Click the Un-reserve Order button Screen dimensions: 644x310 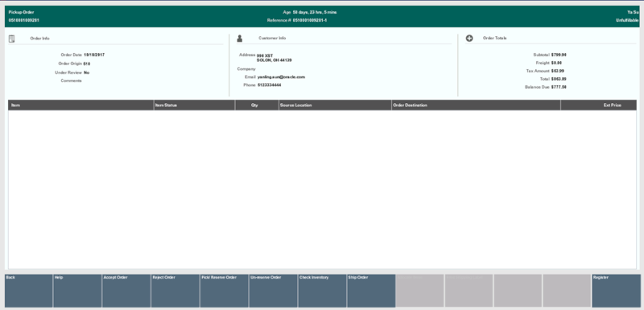273,291
